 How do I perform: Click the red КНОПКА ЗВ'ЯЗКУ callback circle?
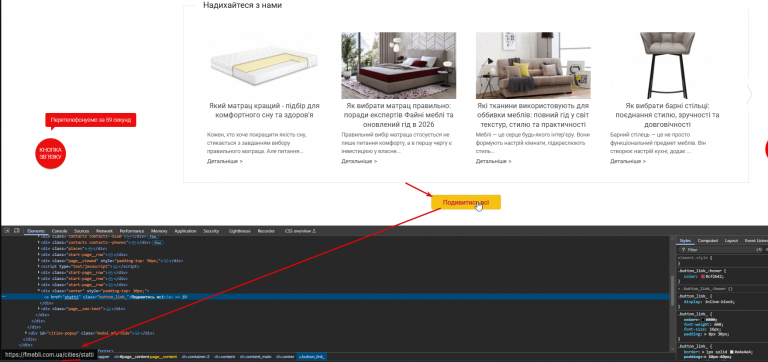coord(51,154)
